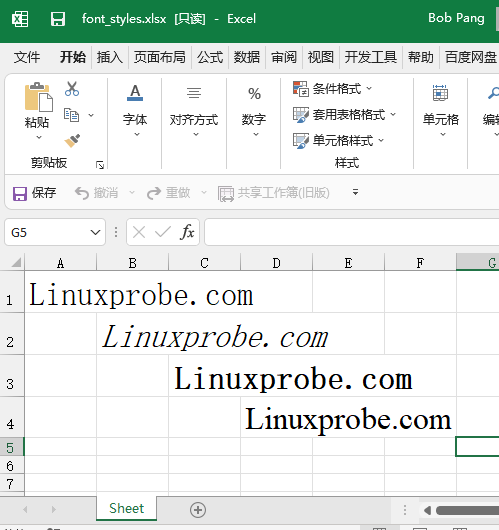Select row 3 header
This screenshot has height=530, width=499.
(x=12, y=376)
